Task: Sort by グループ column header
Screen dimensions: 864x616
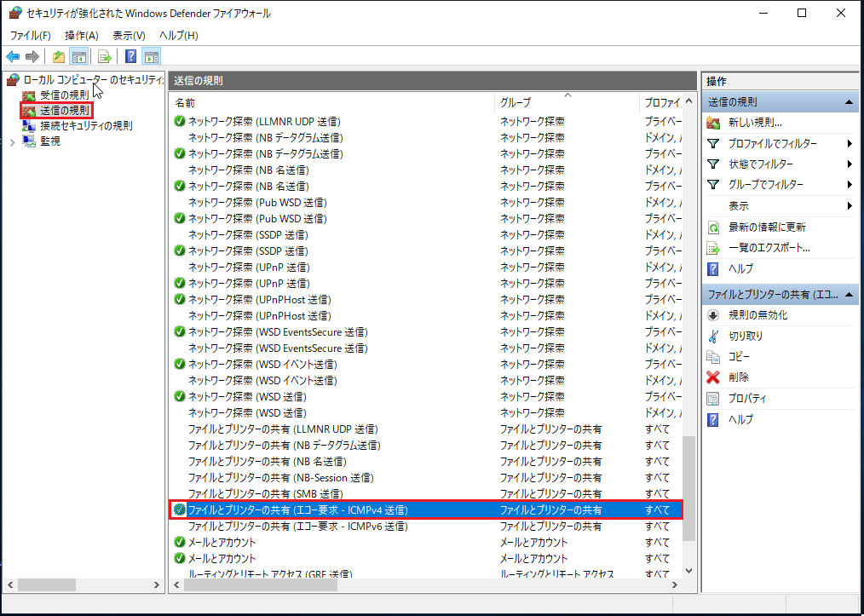Action: (x=567, y=102)
